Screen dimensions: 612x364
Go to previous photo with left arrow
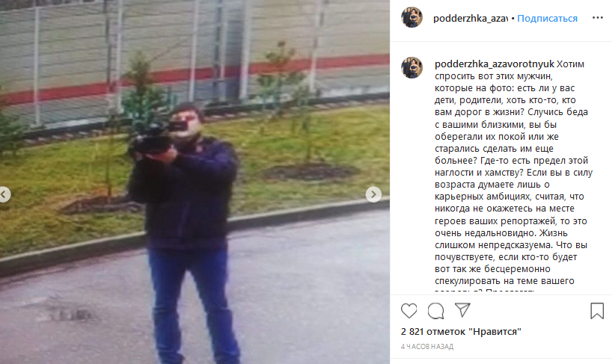[4, 194]
